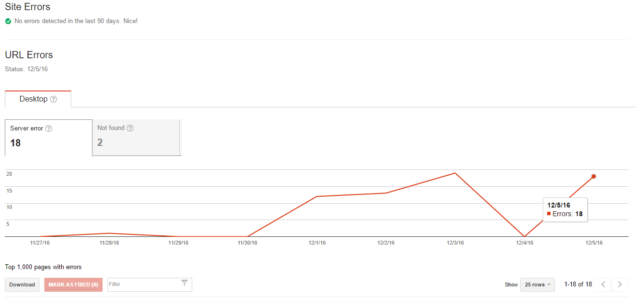Click the 'Top 1,000 pages with errors' text
Screen dimensions: 644x298
[x=43, y=267]
